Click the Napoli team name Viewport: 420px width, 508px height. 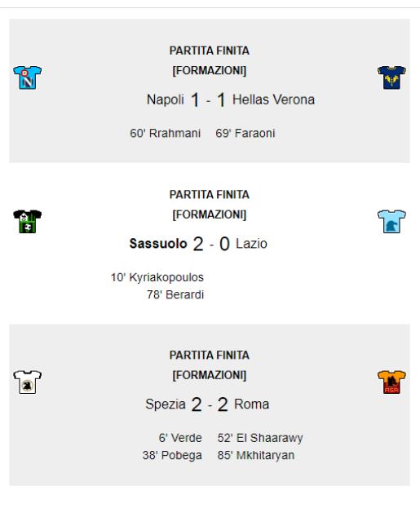166,99
